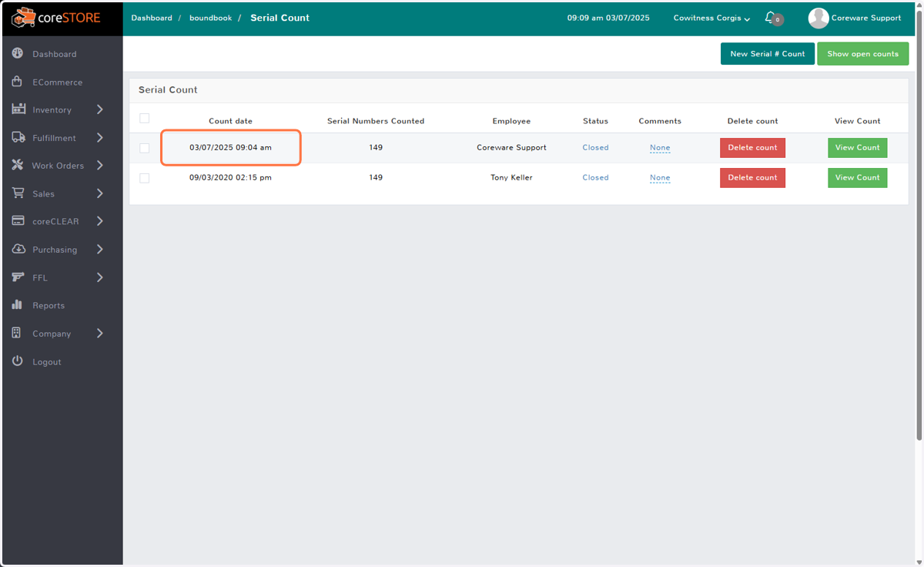The image size is (924, 567).
Task: Click the Coreware Support employee cell
Action: [511, 148]
